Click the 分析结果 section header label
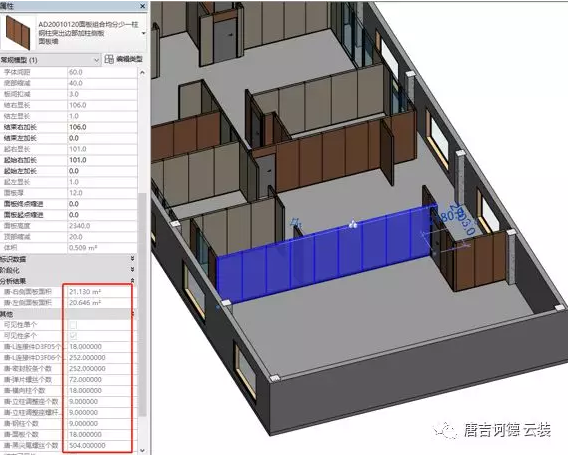The width and height of the screenshot is (572, 461). tap(13, 281)
